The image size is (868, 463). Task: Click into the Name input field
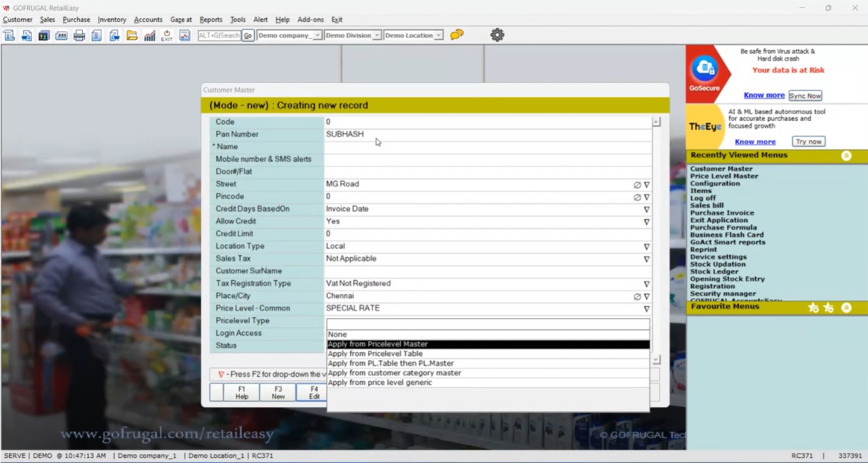point(488,147)
